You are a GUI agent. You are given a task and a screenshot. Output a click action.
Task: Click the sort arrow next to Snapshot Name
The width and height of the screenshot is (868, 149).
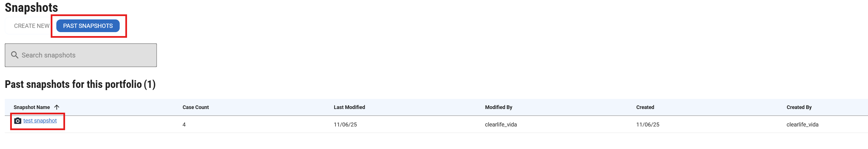click(57, 107)
